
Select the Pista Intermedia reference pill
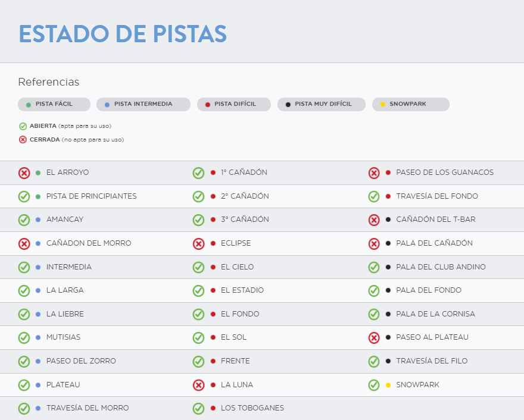point(143,104)
